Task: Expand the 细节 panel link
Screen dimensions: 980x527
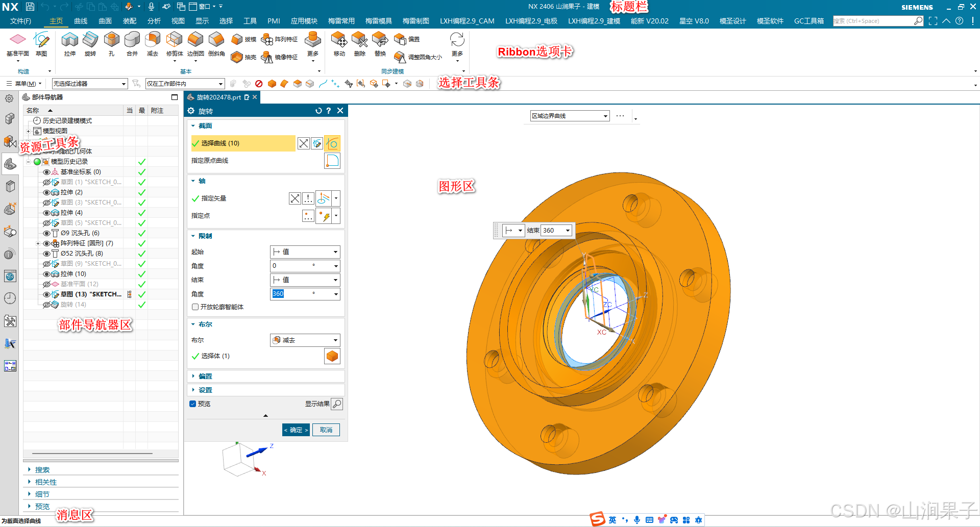Action: click(x=42, y=494)
